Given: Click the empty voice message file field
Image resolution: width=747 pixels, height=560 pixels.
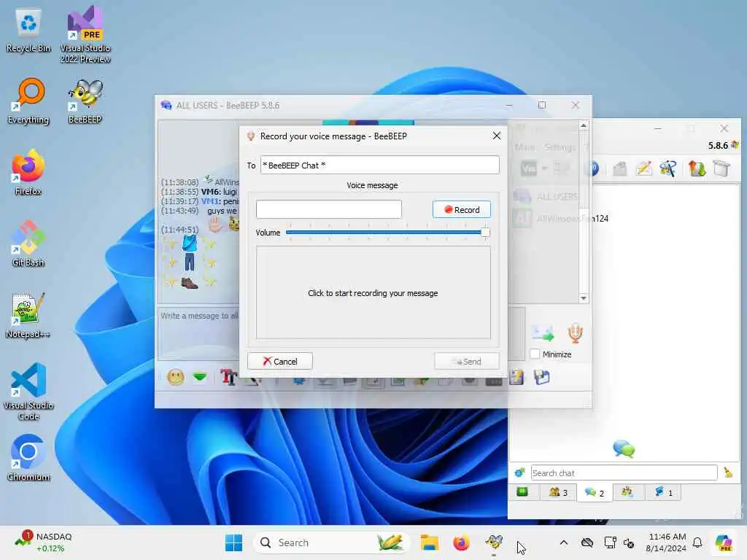Looking at the screenshot, I should pyautogui.click(x=329, y=209).
